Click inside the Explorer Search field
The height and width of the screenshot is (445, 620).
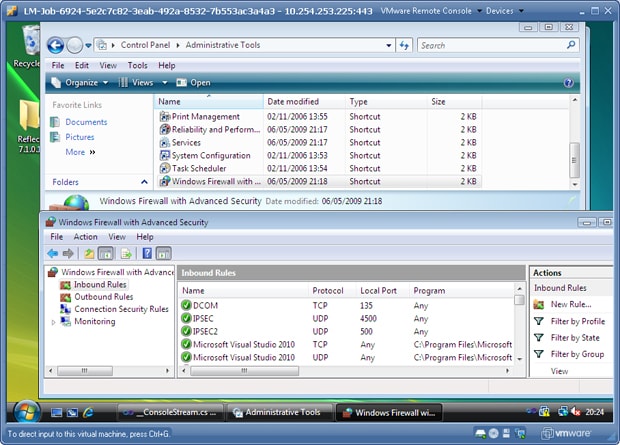click(492, 45)
